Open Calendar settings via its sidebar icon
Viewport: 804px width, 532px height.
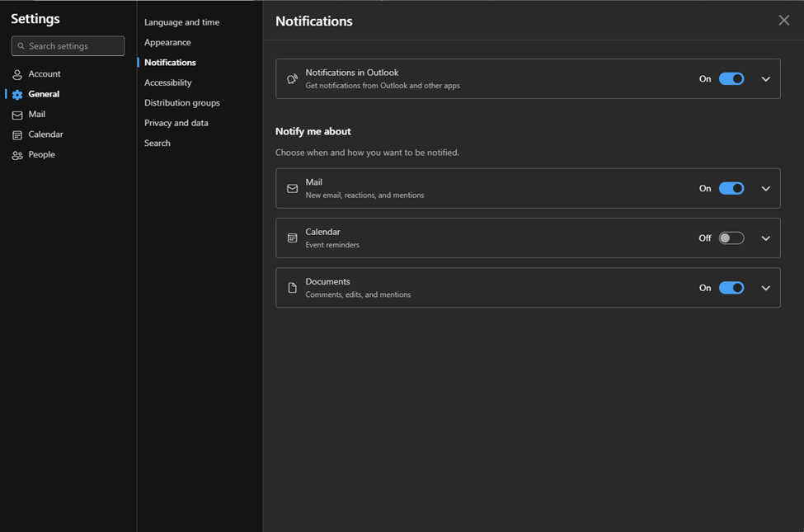coord(16,134)
